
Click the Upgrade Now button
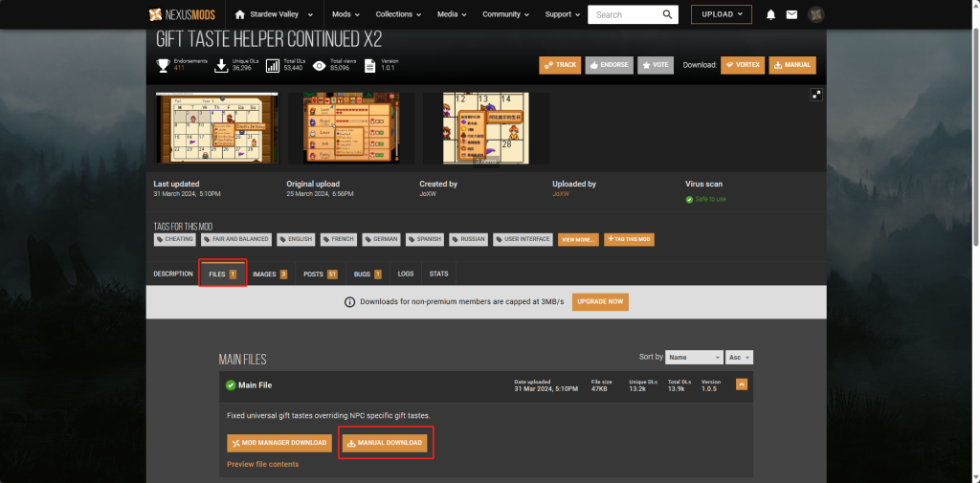pyautogui.click(x=600, y=301)
